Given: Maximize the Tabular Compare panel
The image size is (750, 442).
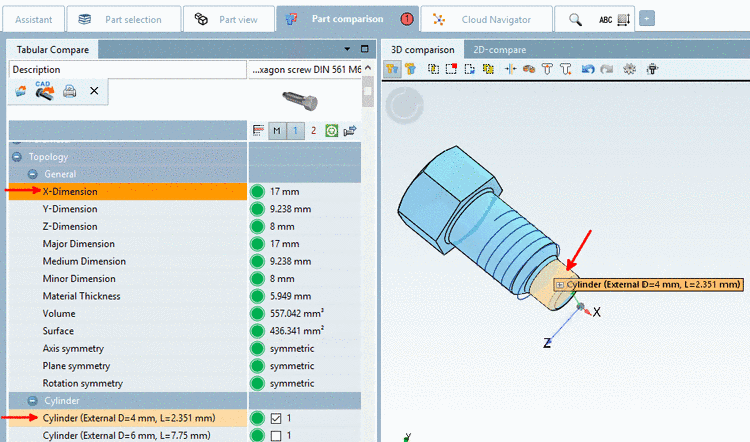Looking at the screenshot, I should click(x=365, y=49).
